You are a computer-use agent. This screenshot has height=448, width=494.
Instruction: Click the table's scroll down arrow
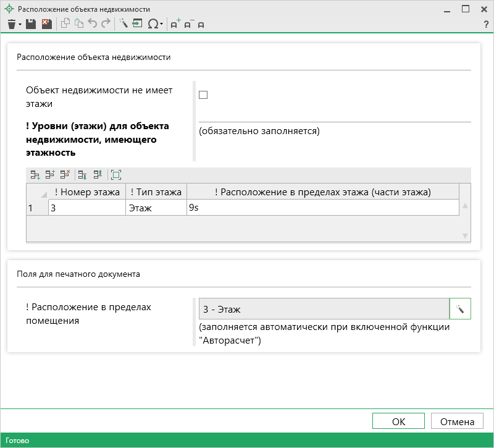pyautogui.click(x=465, y=235)
